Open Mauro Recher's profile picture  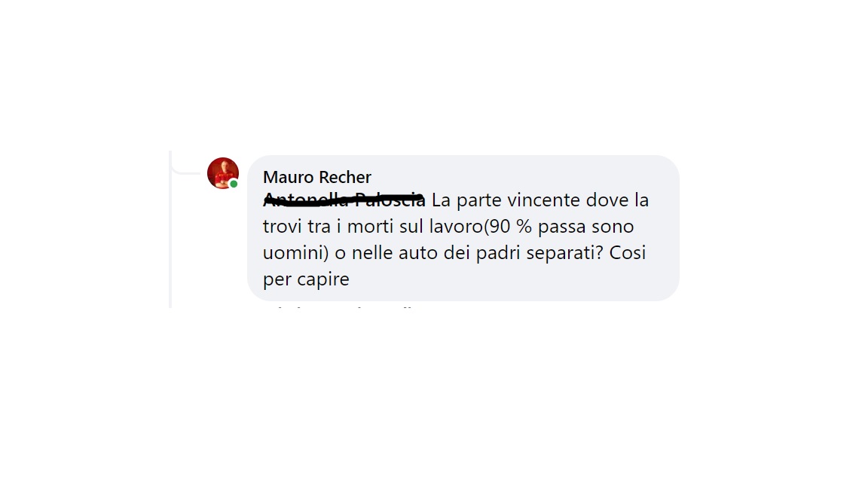(x=223, y=173)
